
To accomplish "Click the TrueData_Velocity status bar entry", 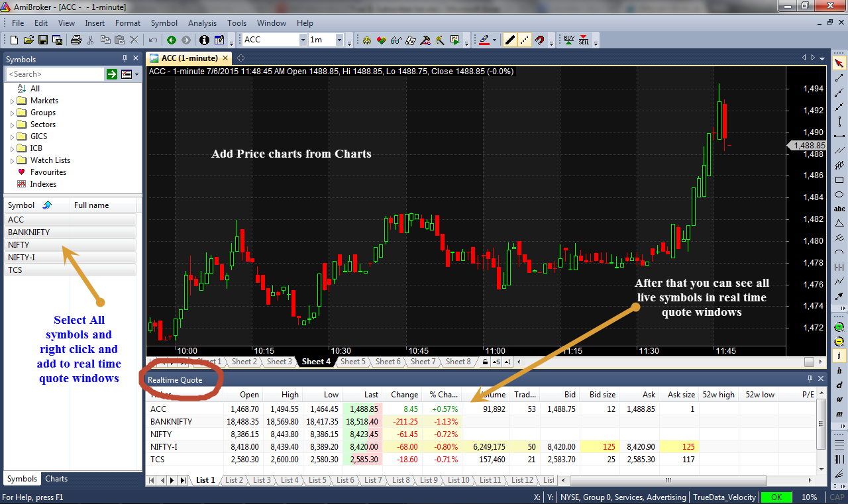I will coord(724,497).
